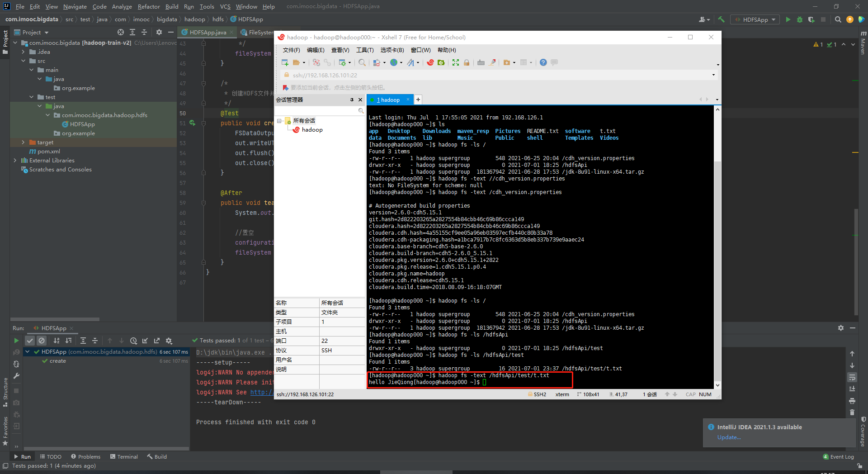The width and height of the screenshot is (868, 474).
Task: Click the session manager search field
Action: click(319, 111)
